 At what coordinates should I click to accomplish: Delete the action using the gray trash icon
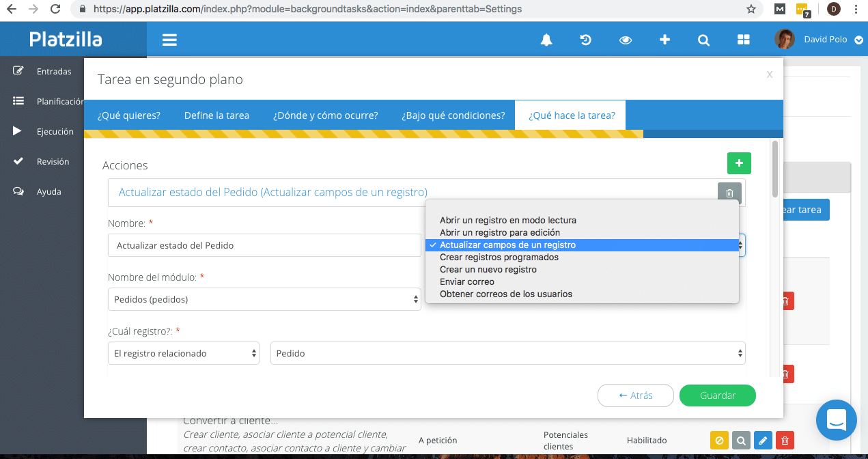pyautogui.click(x=729, y=193)
